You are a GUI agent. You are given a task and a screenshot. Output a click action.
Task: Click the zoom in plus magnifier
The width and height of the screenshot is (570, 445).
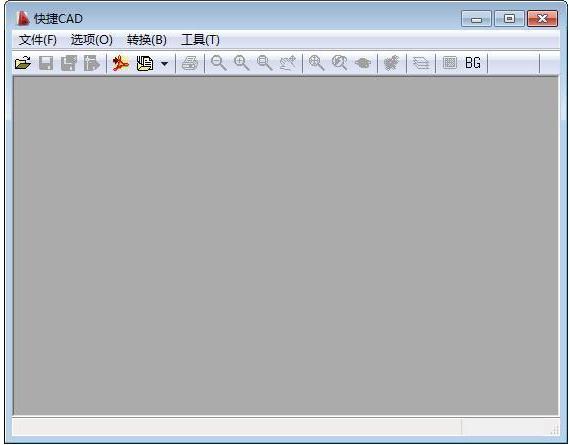242,63
